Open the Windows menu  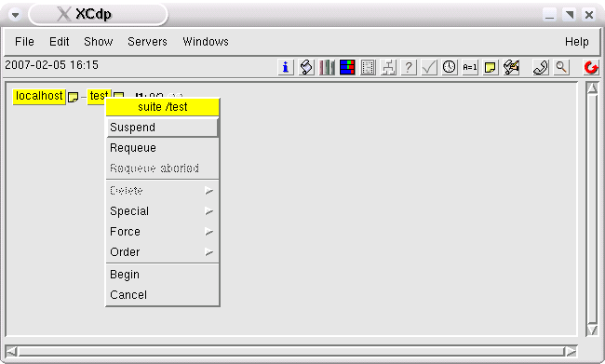coord(206,42)
